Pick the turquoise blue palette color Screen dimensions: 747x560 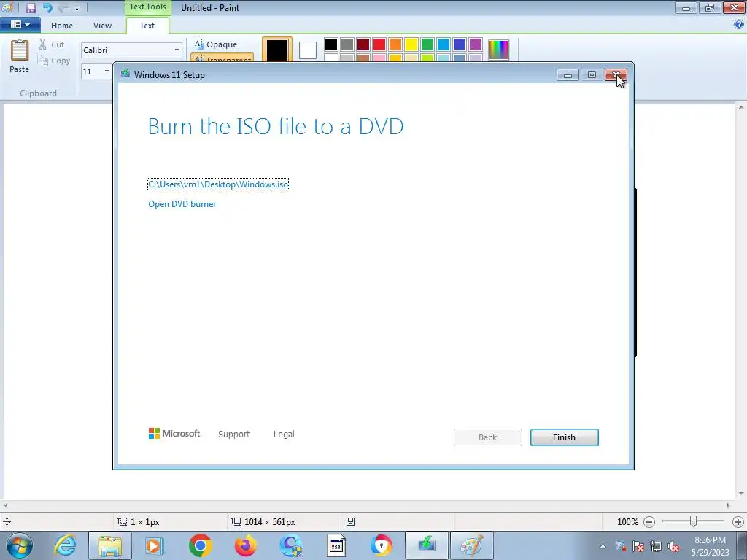tap(444, 44)
